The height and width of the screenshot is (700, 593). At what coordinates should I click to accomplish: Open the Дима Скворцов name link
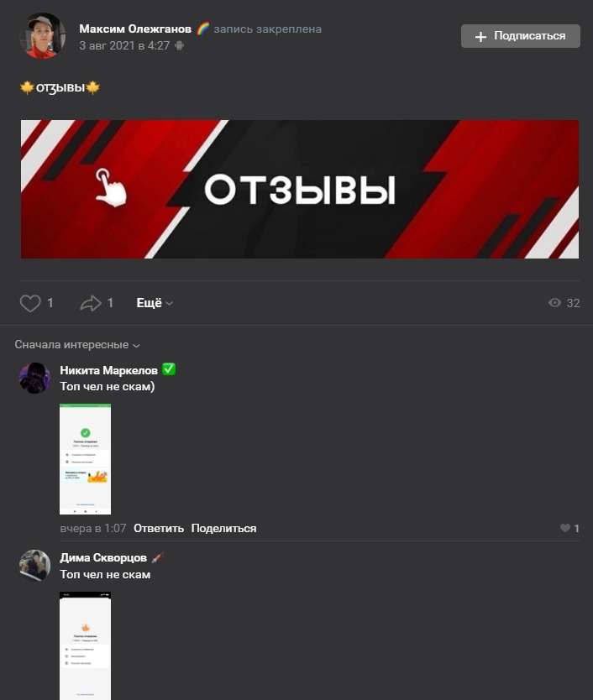coord(103,557)
